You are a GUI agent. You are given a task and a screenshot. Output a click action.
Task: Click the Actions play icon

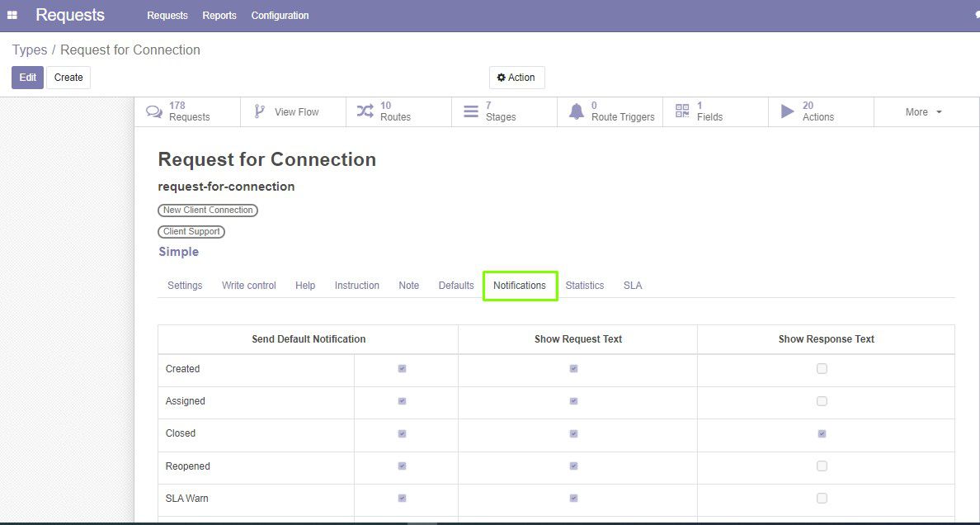(788, 111)
